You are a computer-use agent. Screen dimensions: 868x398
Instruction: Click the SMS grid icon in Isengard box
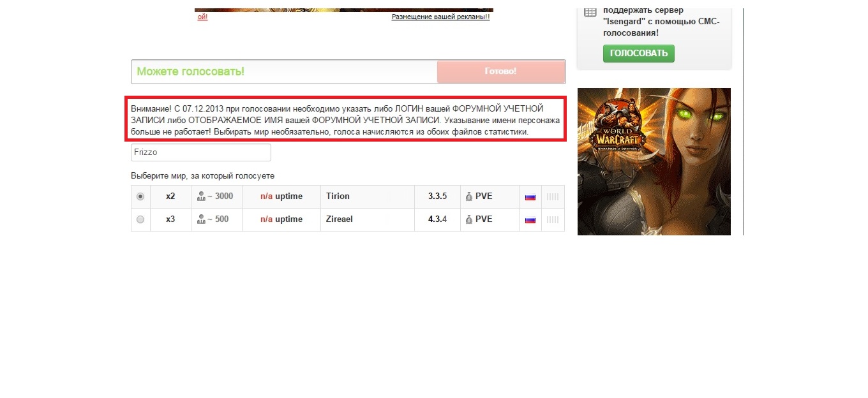pos(590,12)
